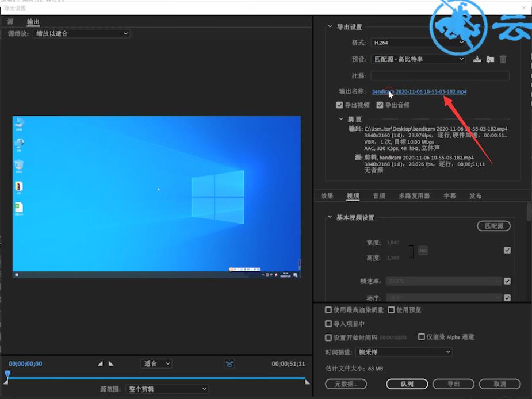
Task: Switch to the 源 tab
Action: click(x=10, y=22)
